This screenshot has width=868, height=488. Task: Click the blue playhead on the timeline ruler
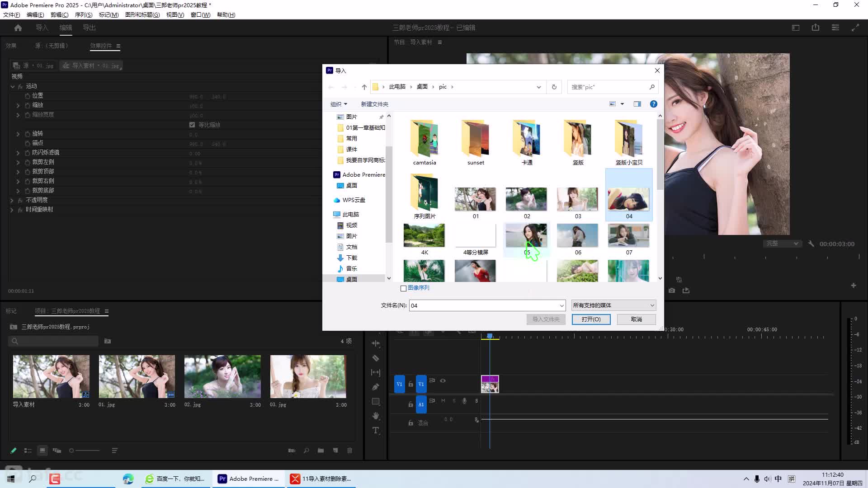point(490,336)
